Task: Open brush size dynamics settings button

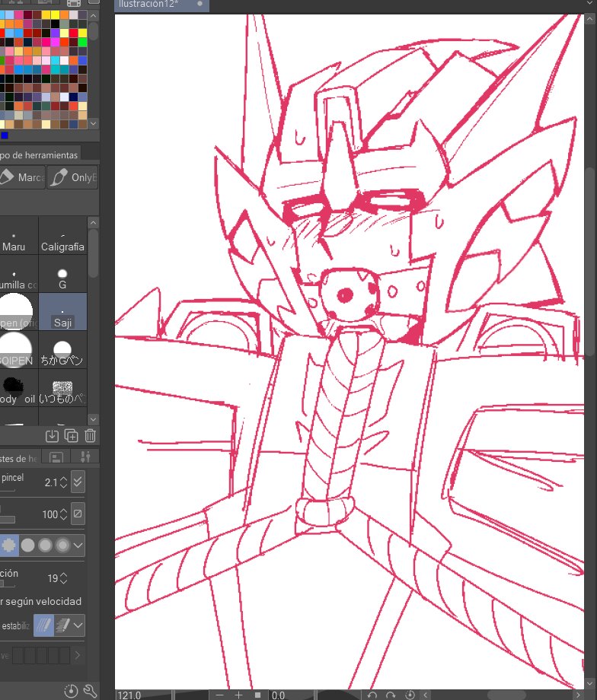Action: [x=78, y=482]
